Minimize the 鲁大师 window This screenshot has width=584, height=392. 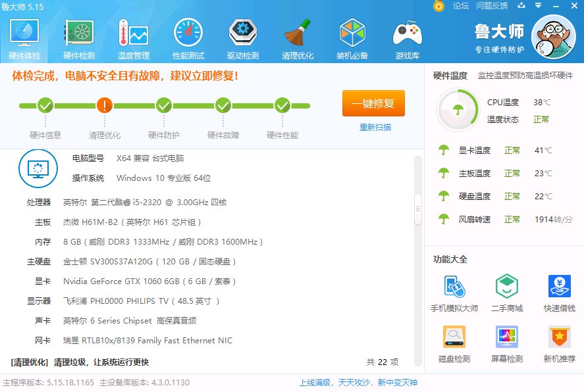(x=556, y=6)
